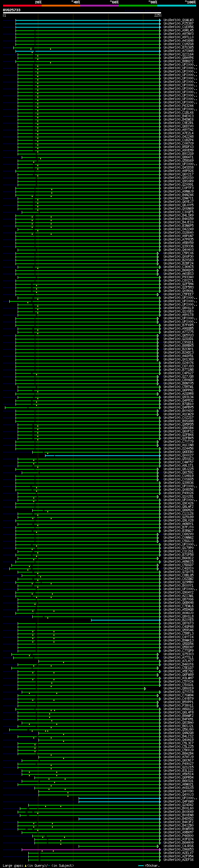Click hit label UniRef100_C4QXC0

click(178, 569)
